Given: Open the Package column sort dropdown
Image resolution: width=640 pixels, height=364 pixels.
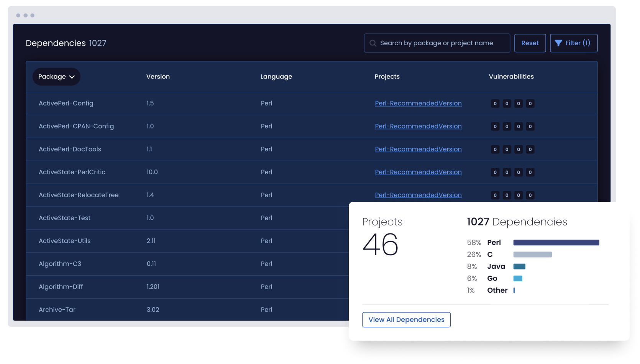Looking at the screenshot, I should point(56,77).
